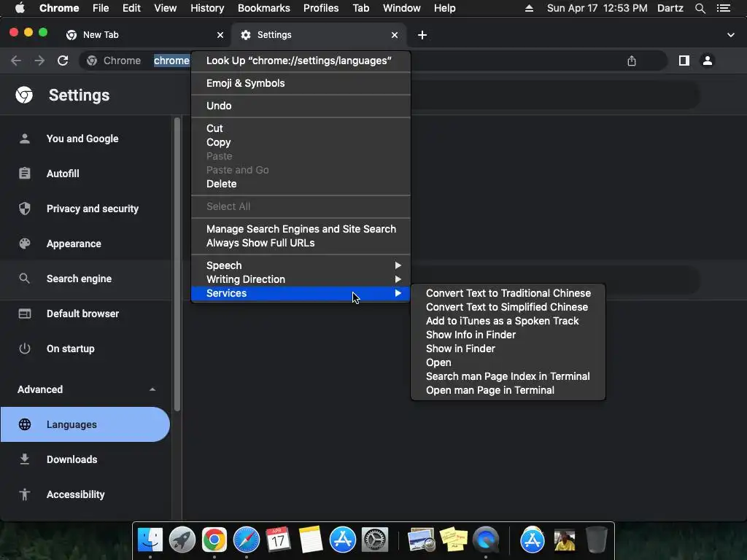Viewport: 747px width, 560px height.
Task: Click the Search engine magnifier icon
Action: 25,279
